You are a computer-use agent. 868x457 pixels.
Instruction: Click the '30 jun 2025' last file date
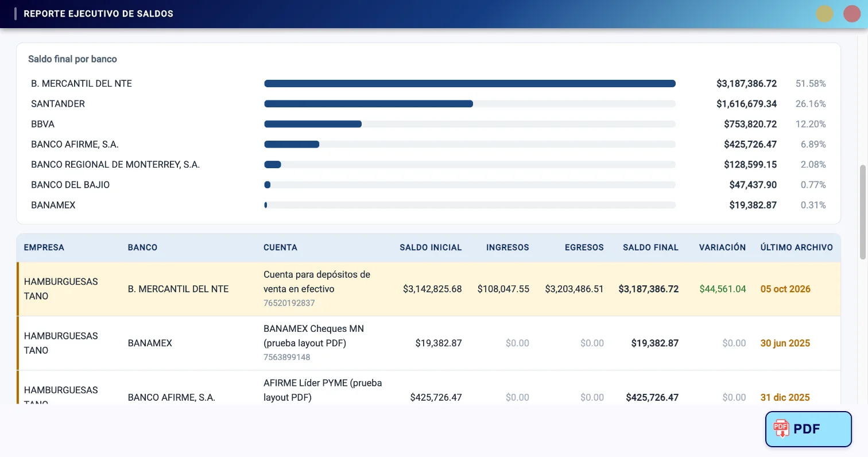[x=785, y=343]
